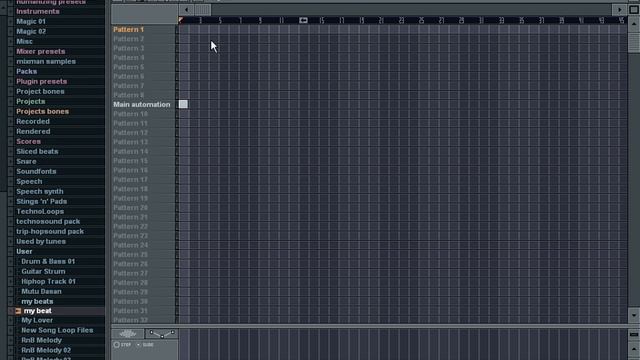The image size is (640, 360).
Task: Open the my beats folder
Action: click(x=37, y=301)
